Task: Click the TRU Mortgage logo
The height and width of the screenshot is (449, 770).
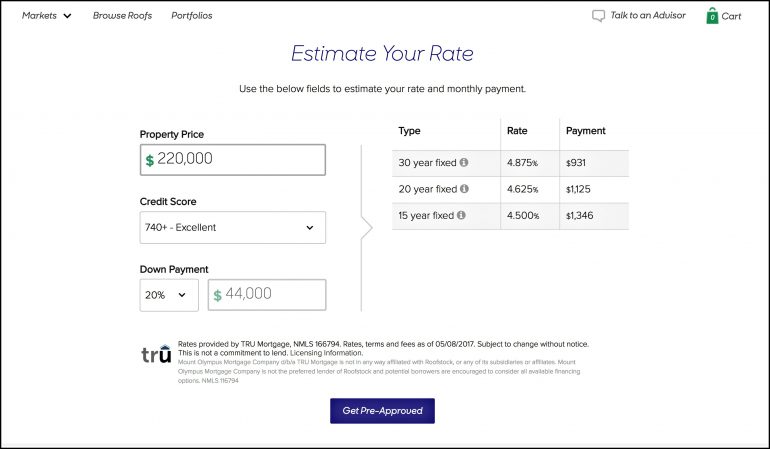Action: (x=156, y=354)
